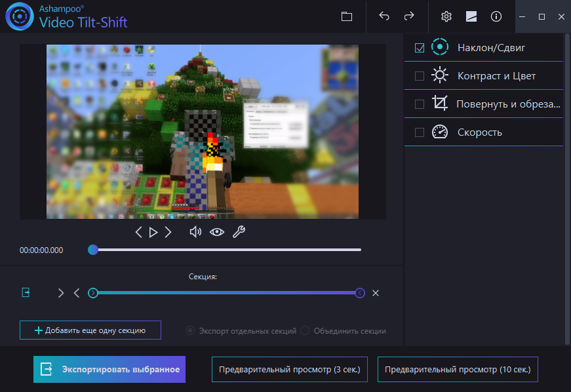Mute audio with the speaker icon
Screen dimensions: 571x392
click(x=195, y=232)
